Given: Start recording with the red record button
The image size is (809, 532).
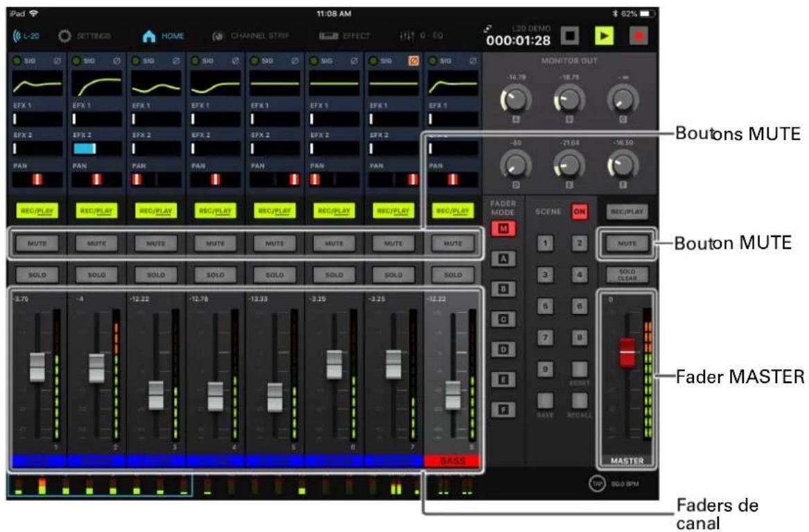Looking at the screenshot, I should pos(638,35).
